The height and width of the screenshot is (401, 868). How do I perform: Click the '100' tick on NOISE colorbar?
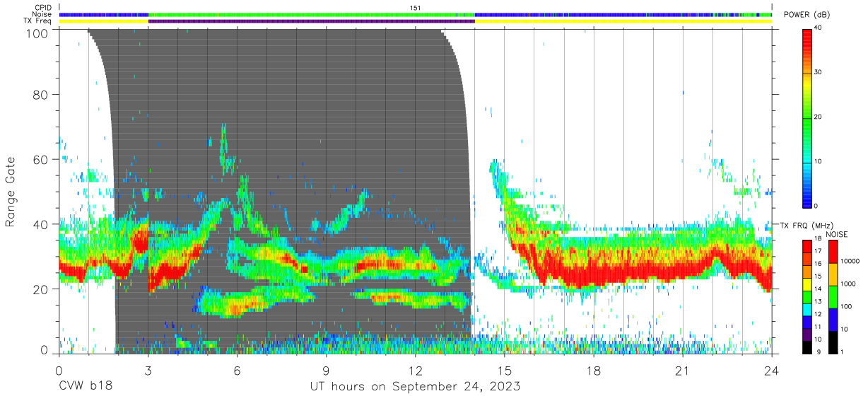[x=847, y=307]
